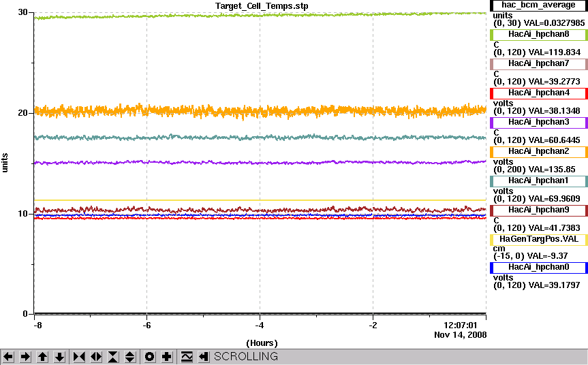
Task: Zoom in horizontally on the time axis
Action: point(79,356)
